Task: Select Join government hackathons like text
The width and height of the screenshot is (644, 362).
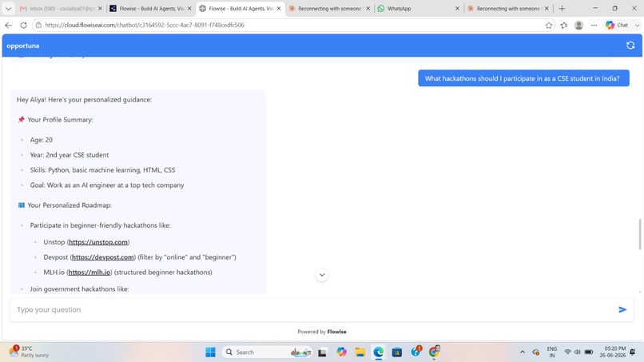Action: pos(79,288)
